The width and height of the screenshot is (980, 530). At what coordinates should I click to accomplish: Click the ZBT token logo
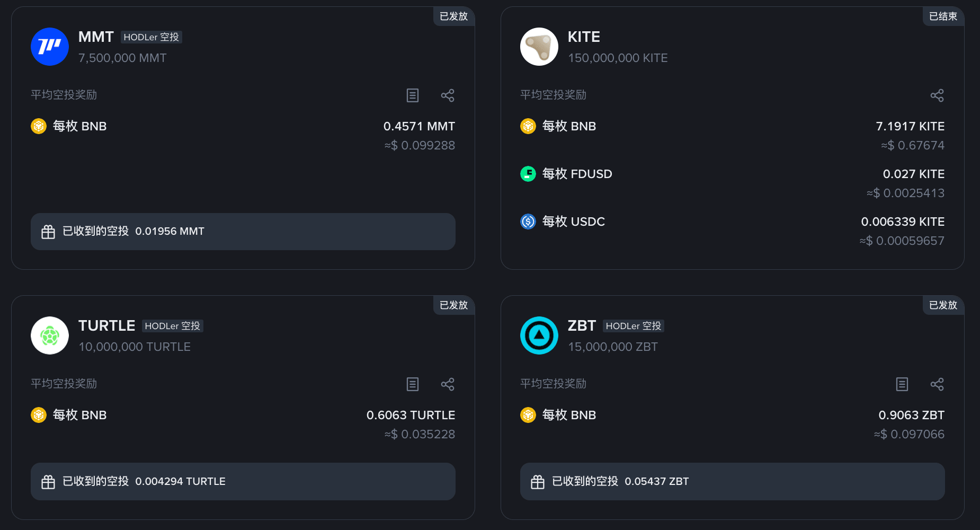coord(539,335)
